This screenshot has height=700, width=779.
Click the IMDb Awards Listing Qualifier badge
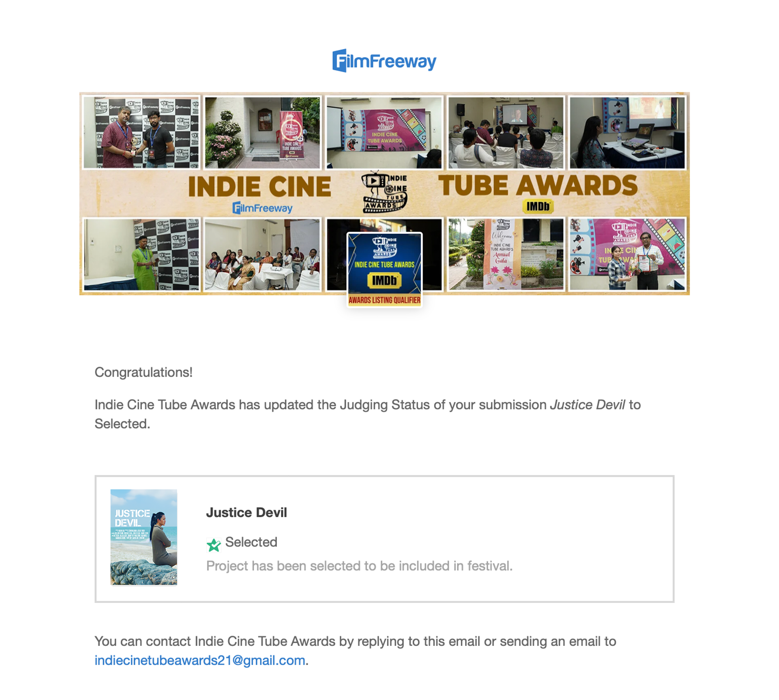tap(385, 270)
